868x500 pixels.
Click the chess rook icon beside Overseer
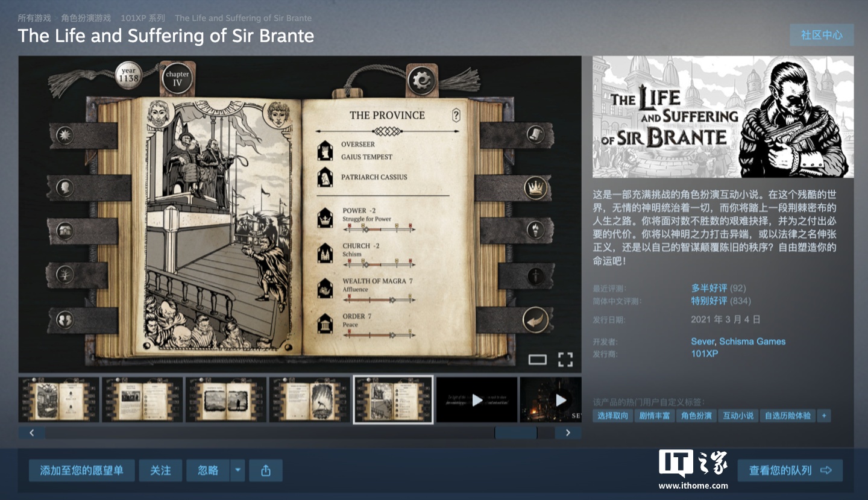click(x=325, y=151)
